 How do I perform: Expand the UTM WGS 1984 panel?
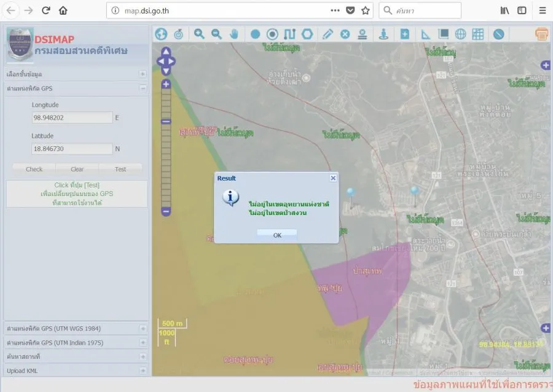(x=143, y=329)
